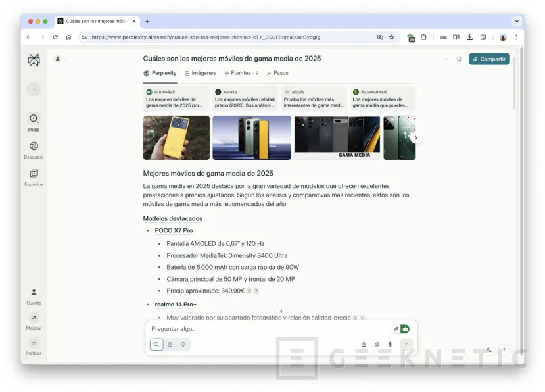Open the Andro4all source card
The image size is (545, 392).
point(176,99)
